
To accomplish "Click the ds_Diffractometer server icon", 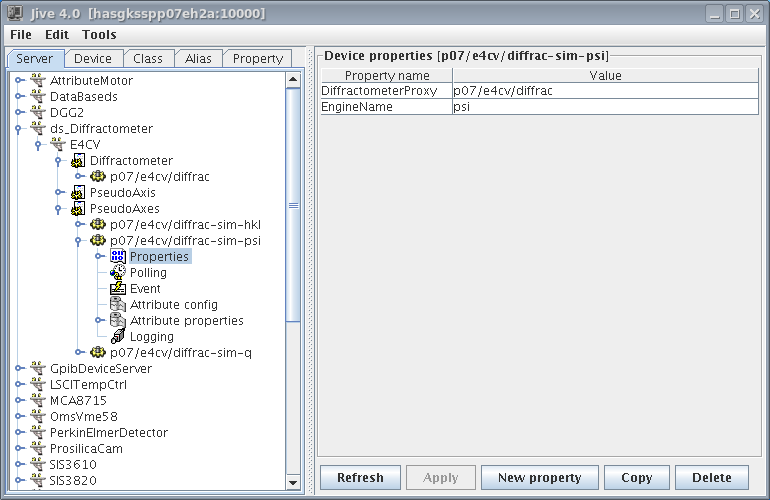I will click(38, 128).
